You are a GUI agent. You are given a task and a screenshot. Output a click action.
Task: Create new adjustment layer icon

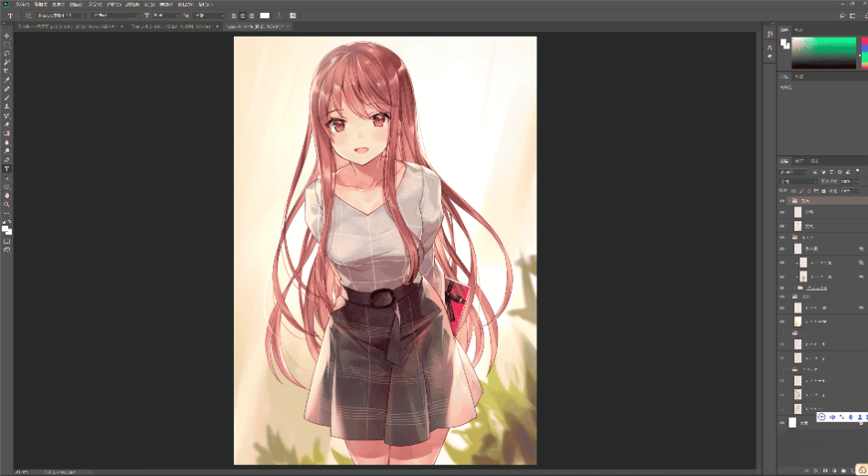tap(834, 471)
